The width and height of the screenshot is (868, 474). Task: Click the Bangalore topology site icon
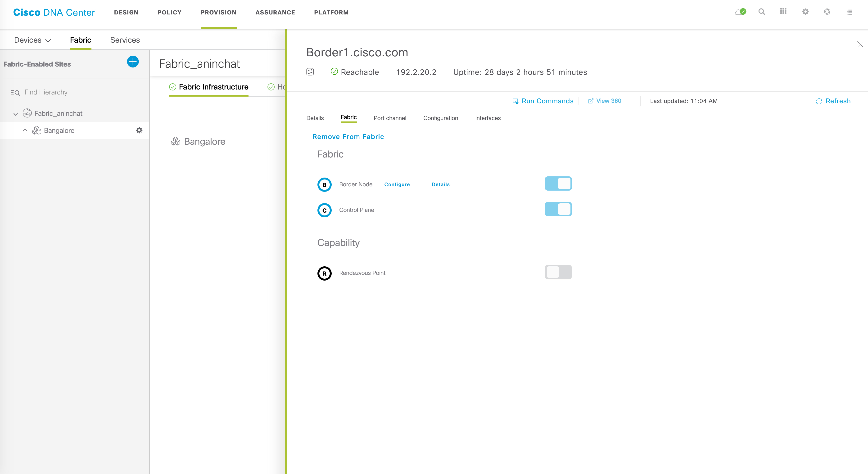[x=175, y=141]
